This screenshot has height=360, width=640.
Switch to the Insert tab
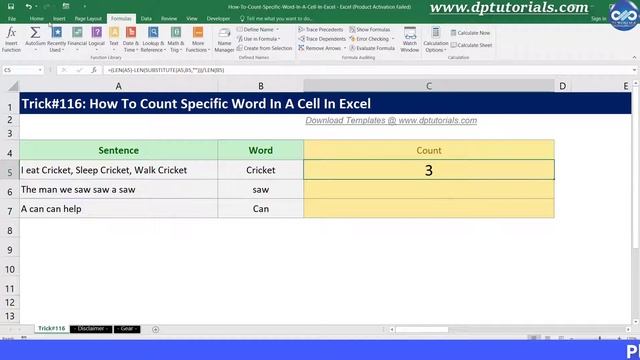(59, 19)
